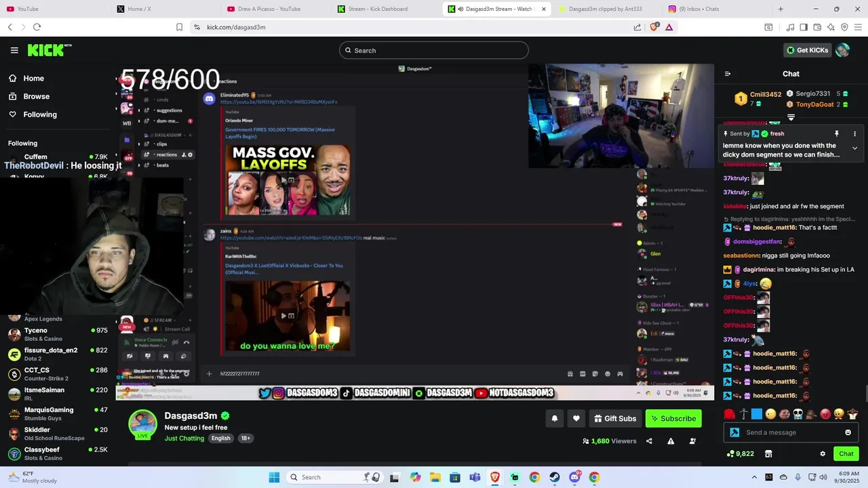
Task: Click the Get KICKs button
Action: coord(808,50)
